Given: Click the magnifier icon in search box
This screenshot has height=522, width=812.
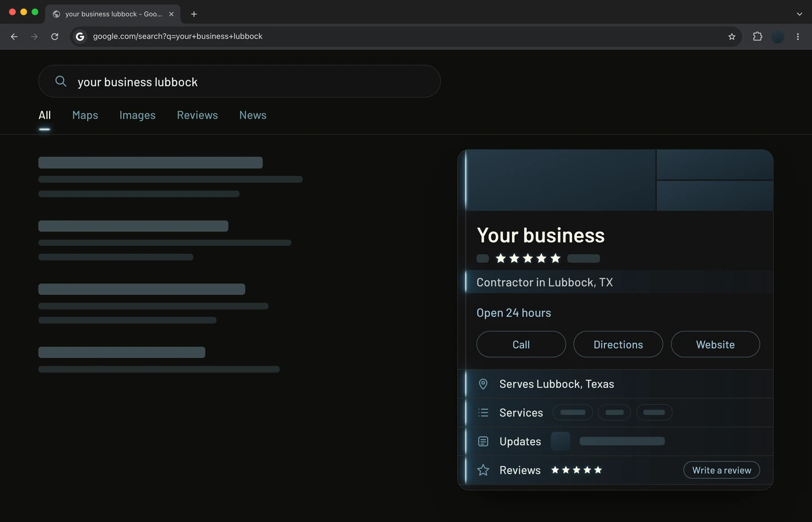Looking at the screenshot, I should (61, 81).
